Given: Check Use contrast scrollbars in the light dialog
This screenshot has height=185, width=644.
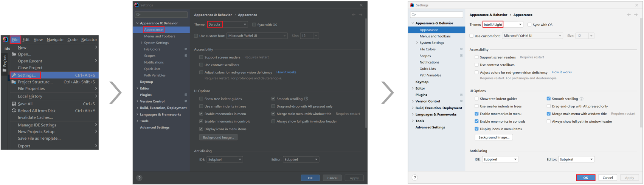Looking at the screenshot, I should (x=476, y=65).
